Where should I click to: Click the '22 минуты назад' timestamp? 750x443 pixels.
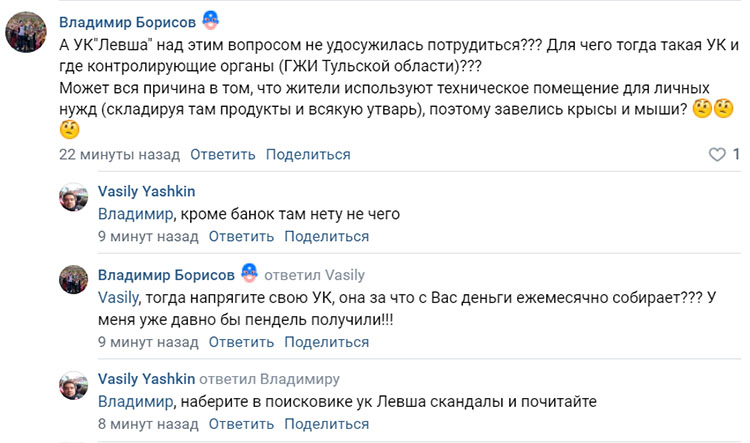[x=119, y=155]
